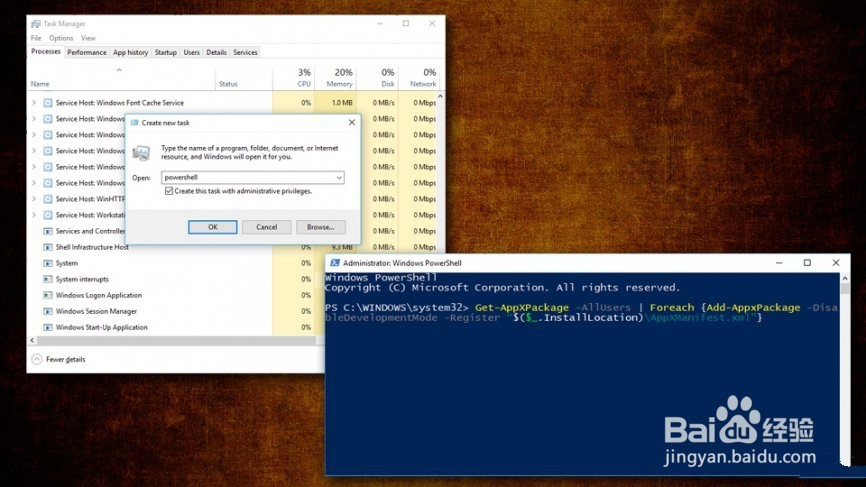This screenshot has height=487, width=866.
Task: Select the Windows Session Manager row
Action: point(177,311)
